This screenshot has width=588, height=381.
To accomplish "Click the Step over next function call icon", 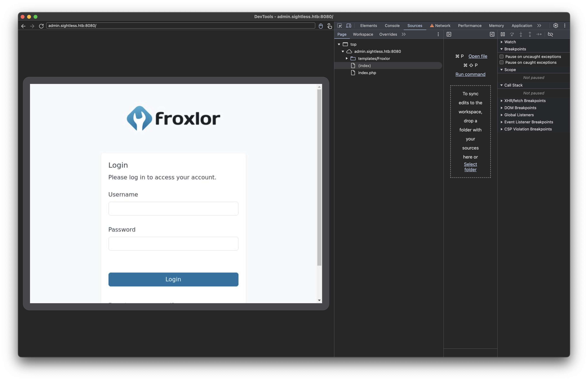I will pyautogui.click(x=512, y=34).
